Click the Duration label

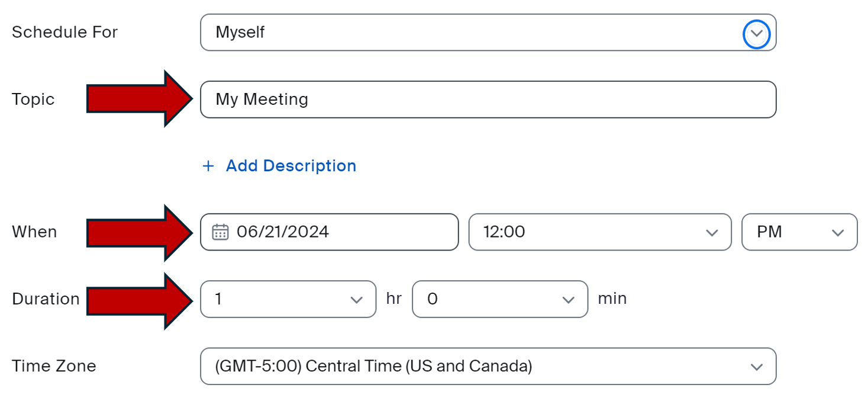[x=46, y=299]
